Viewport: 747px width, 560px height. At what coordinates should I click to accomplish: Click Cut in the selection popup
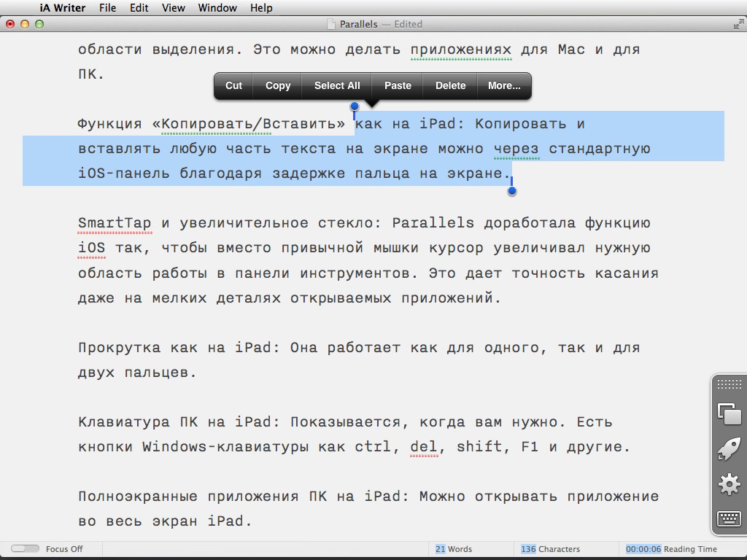[x=233, y=85]
